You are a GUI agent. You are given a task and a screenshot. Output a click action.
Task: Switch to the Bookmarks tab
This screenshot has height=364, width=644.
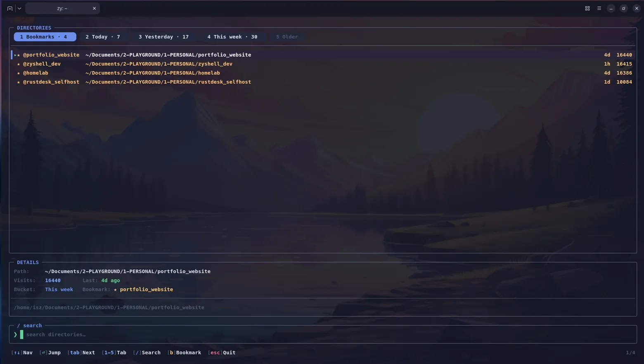pos(45,37)
